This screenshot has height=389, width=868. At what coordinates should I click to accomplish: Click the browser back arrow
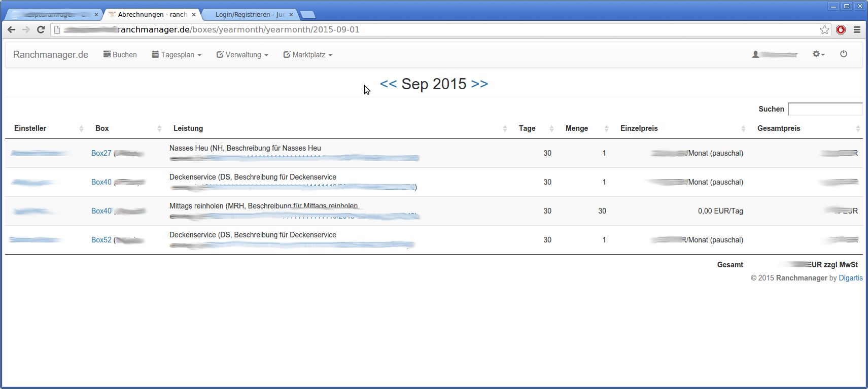(11, 30)
